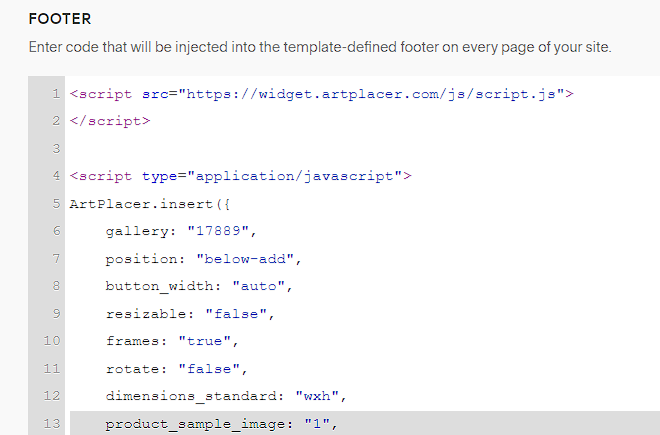Screen dimensions: 660x435
Task: Click the gallery "17889" line
Action: pos(181,231)
